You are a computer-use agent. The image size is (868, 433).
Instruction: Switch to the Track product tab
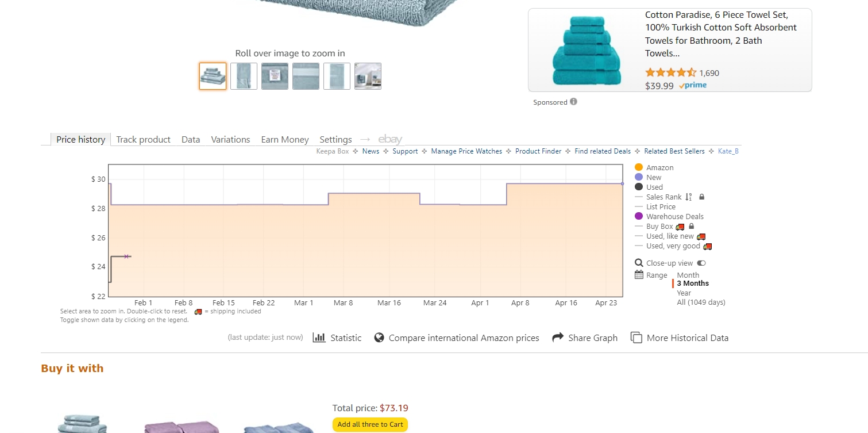point(143,139)
